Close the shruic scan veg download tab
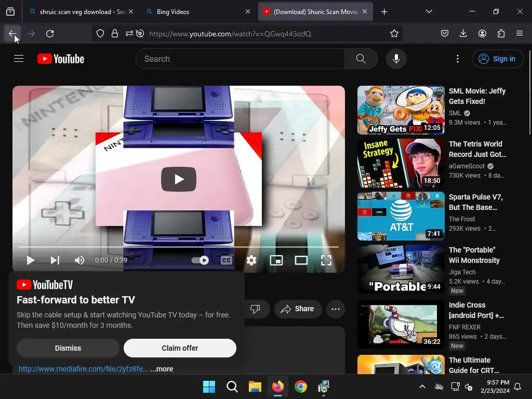The image size is (532, 399). 131,11
